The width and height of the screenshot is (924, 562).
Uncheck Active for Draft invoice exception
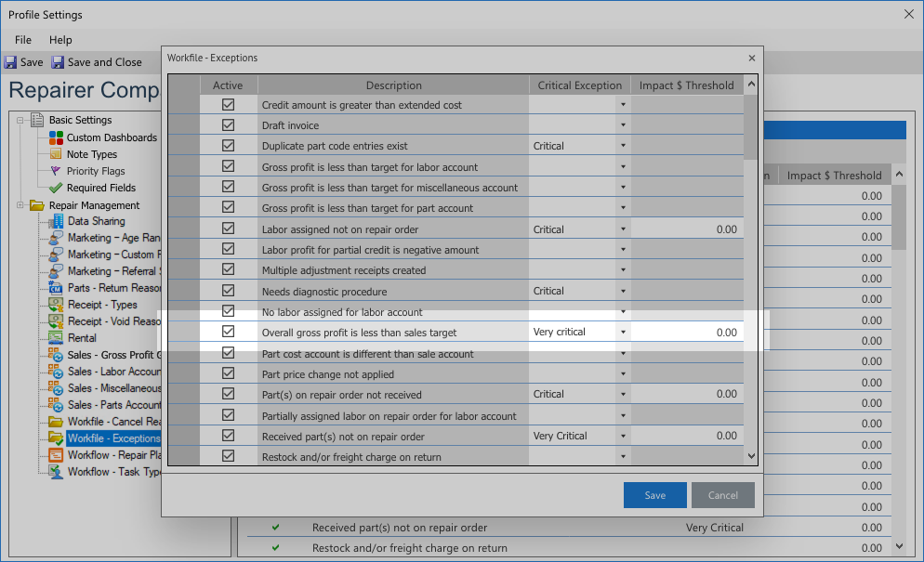[x=228, y=125]
